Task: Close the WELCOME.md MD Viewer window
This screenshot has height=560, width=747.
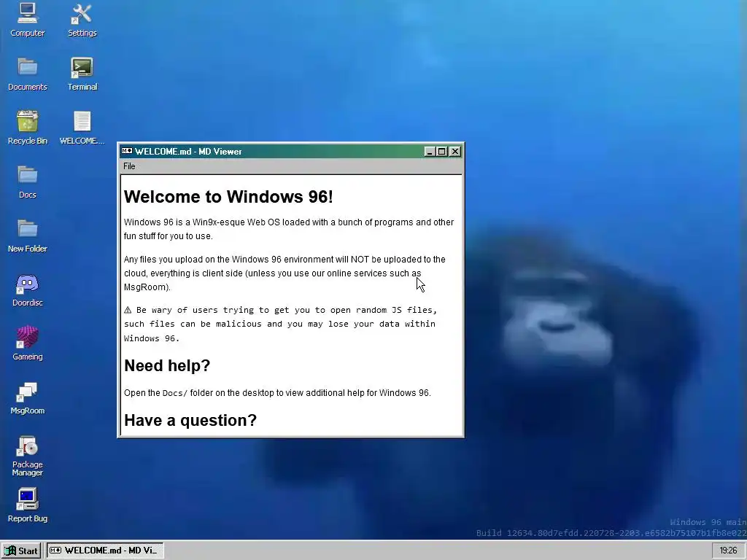Action: coord(455,152)
